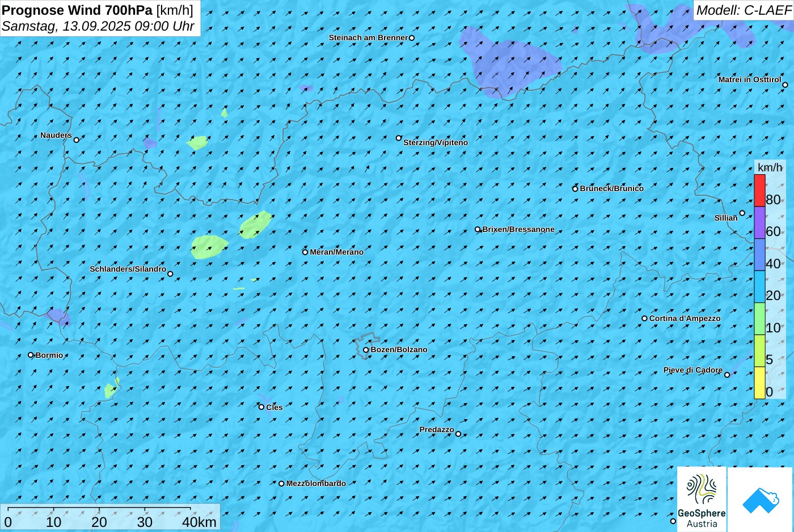The image size is (794, 532).
Task: Click the red 80+ km/h legend swatch
Action: (759, 191)
